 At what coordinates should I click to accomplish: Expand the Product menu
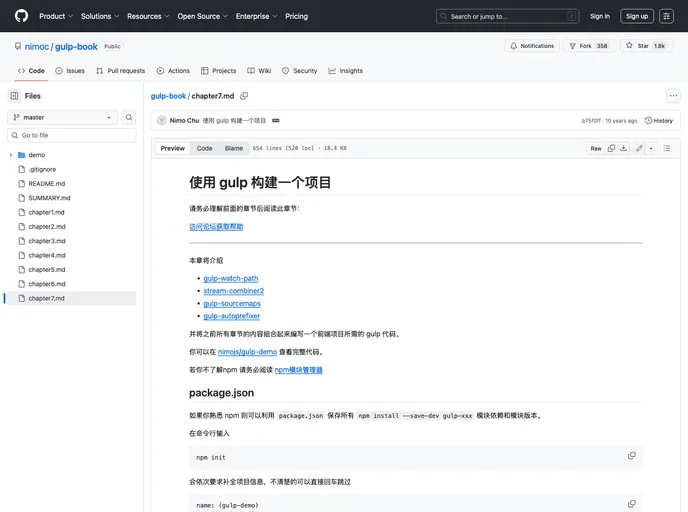(56, 16)
